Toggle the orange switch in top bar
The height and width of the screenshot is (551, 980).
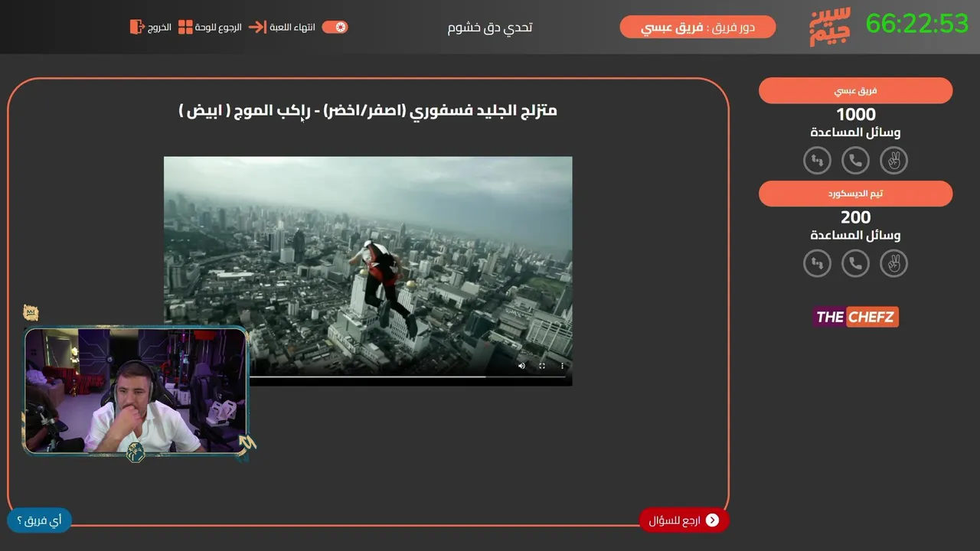(x=335, y=28)
